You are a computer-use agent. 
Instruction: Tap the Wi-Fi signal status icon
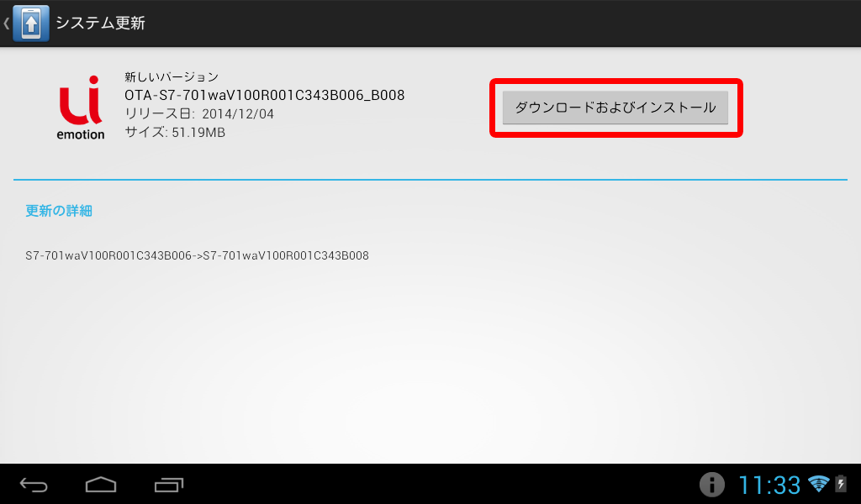click(x=818, y=484)
